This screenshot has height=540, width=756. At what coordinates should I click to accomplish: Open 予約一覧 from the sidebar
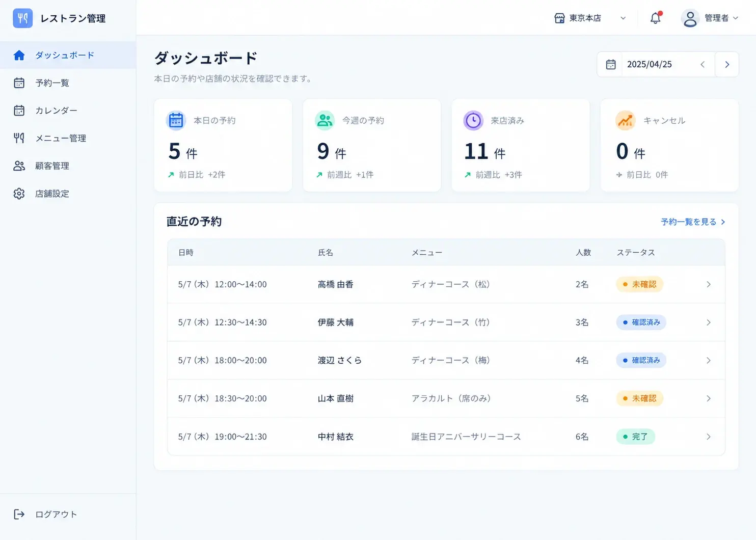click(x=68, y=83)
